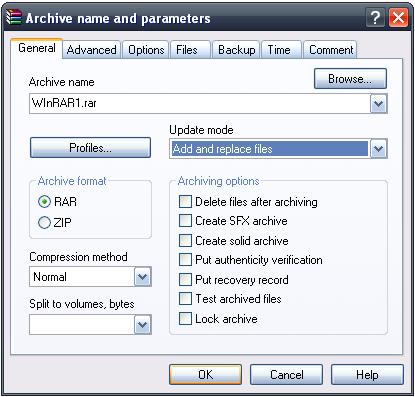Click the dialog title 'Archive name and parameters'
Image resolution: width=415 pixels, height=397 pixels.
pyautogui.click(x=118, y=19)
